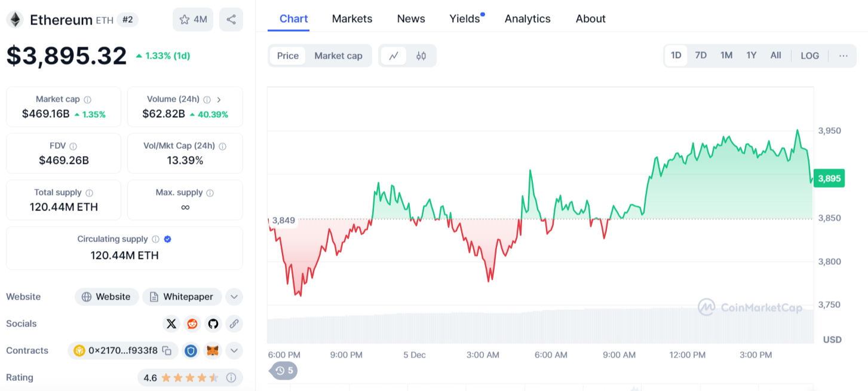Open the Website link button
Viewport: 868px width, 391px height.
tap(107, 297)
